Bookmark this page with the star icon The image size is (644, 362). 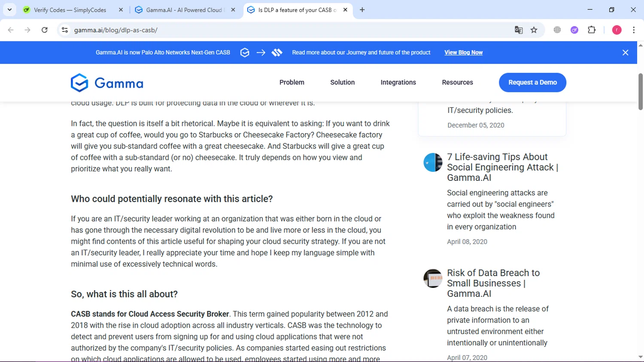(x=534, y=30)
